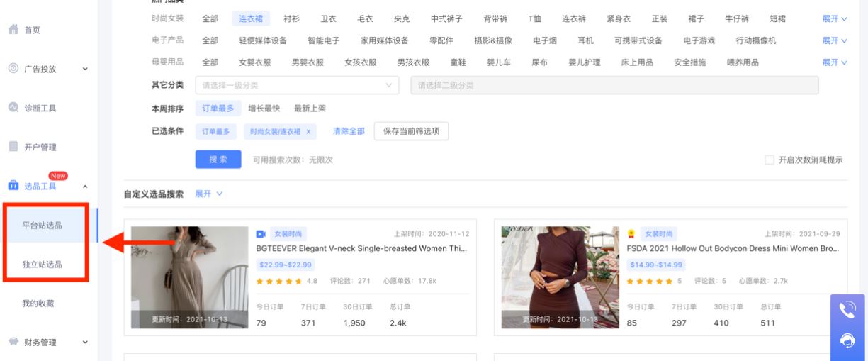
Task: Click the 订单最多 selected condition tag
Action: click(216, 132)
